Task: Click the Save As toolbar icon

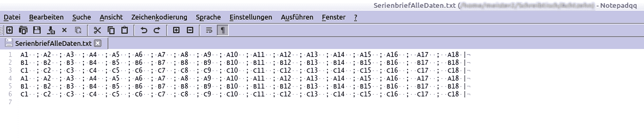Action: click(x=51, y=30)
